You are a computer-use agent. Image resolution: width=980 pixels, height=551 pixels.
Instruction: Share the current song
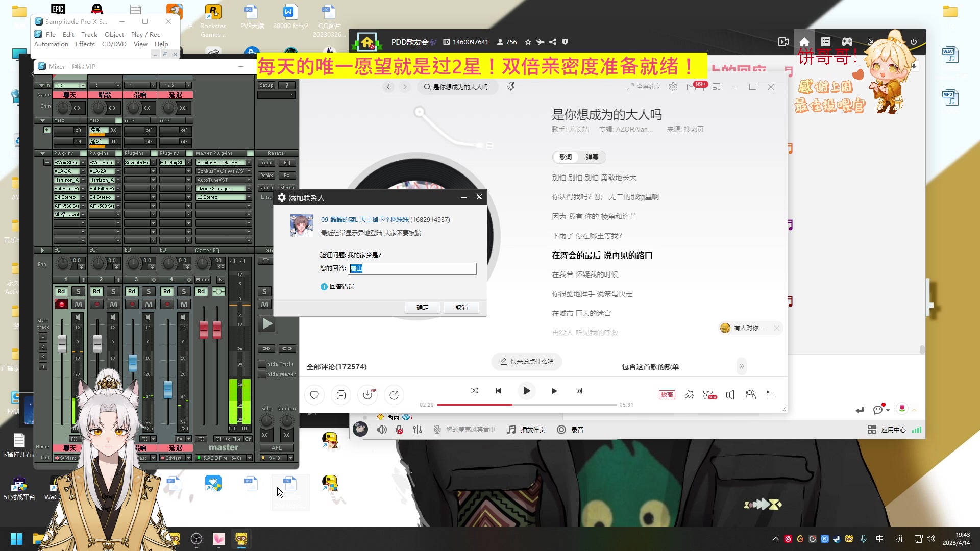tap(394, 395)
